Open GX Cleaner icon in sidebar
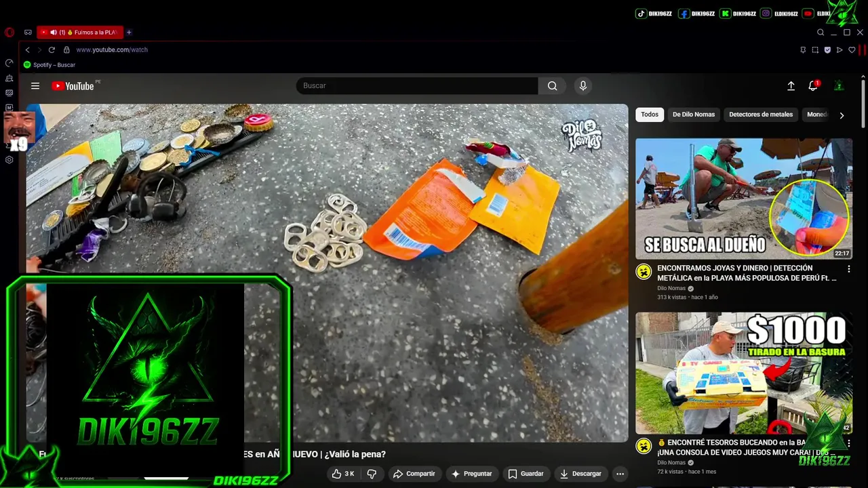The height and width of the screenshot is (488, 868). [x=9, y=79]
